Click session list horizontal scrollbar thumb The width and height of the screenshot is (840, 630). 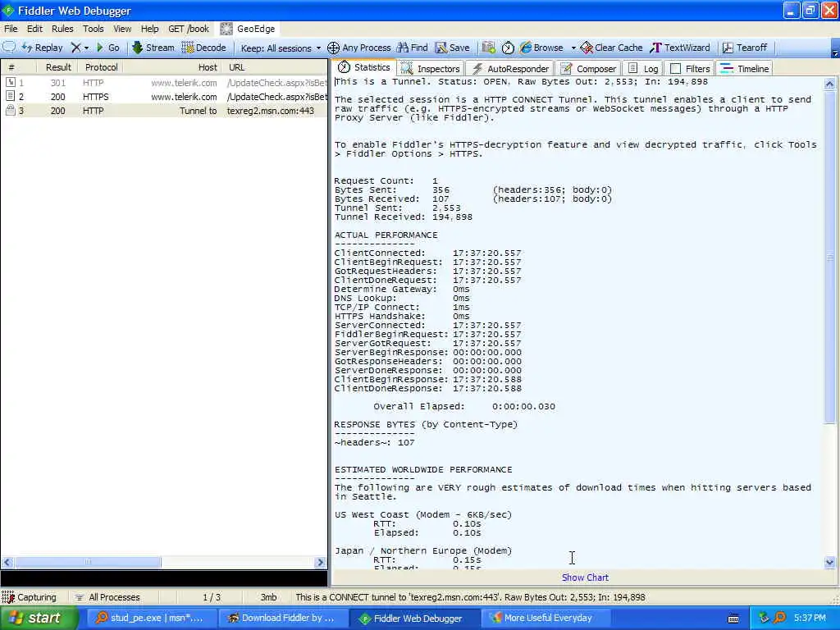coord(88,562)
